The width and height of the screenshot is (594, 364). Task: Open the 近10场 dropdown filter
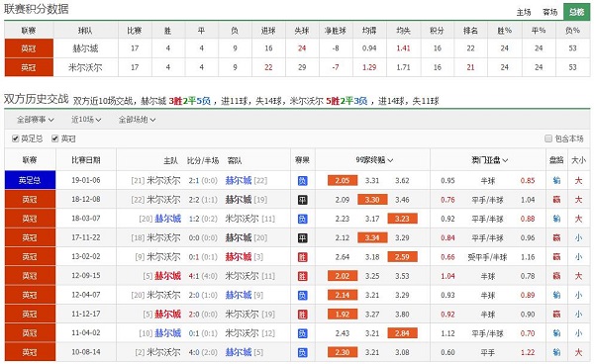pyautogui.click(x=86, y=120)
